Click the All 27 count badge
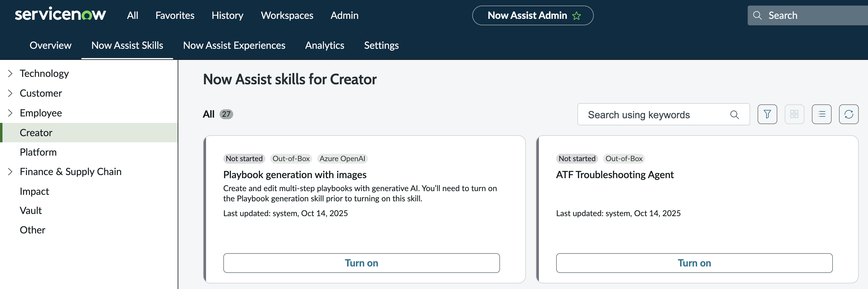 pyautogui.click(x=226, y=114)
